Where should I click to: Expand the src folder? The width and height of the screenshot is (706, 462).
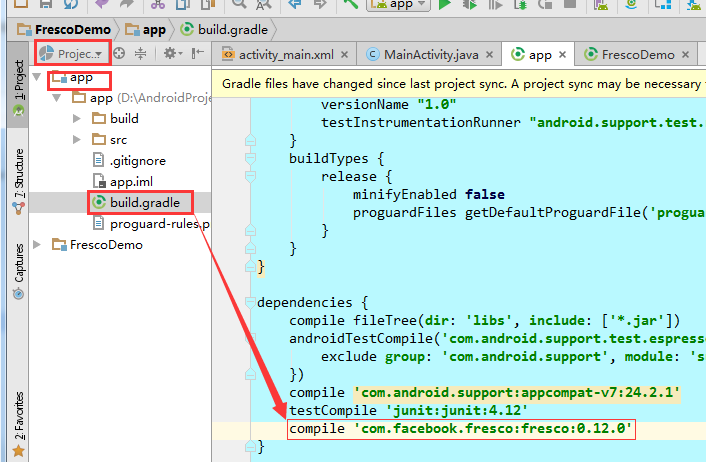(78, 139)
